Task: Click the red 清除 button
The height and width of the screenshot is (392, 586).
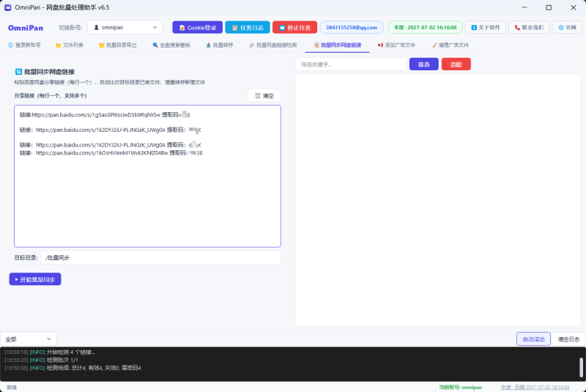Action: (456, 64)
